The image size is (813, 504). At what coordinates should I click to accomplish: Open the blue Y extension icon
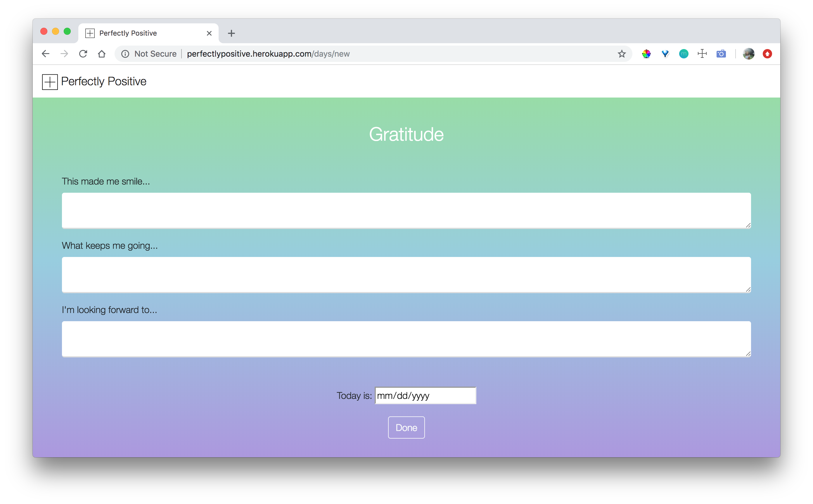coord(665,54)
